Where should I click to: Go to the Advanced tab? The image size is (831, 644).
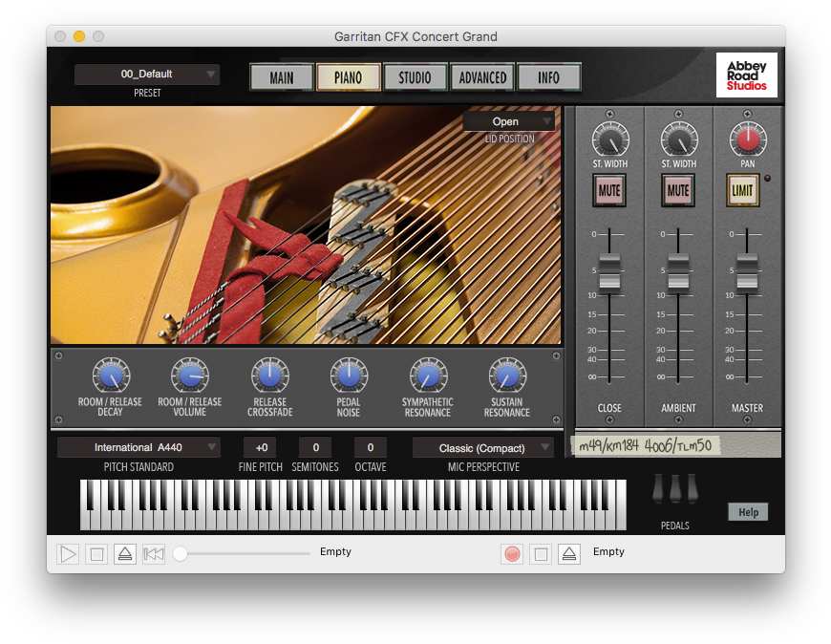pos(482,78)
